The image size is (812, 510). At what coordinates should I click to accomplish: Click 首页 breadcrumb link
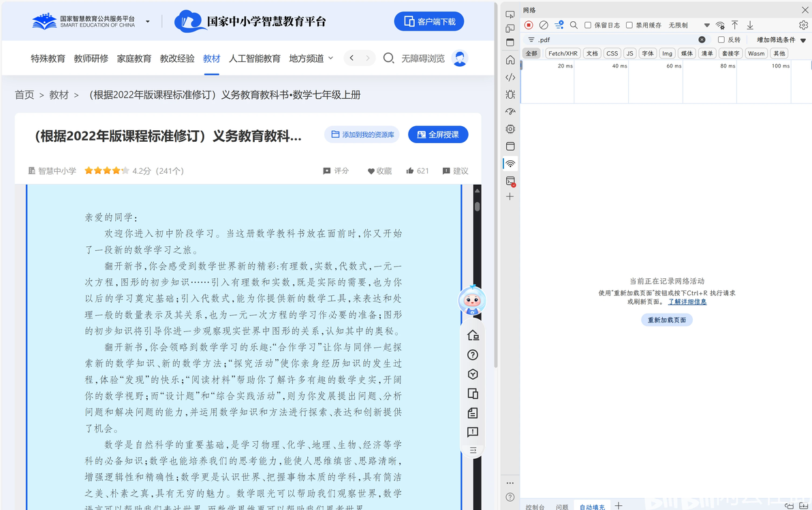(25, 95)
